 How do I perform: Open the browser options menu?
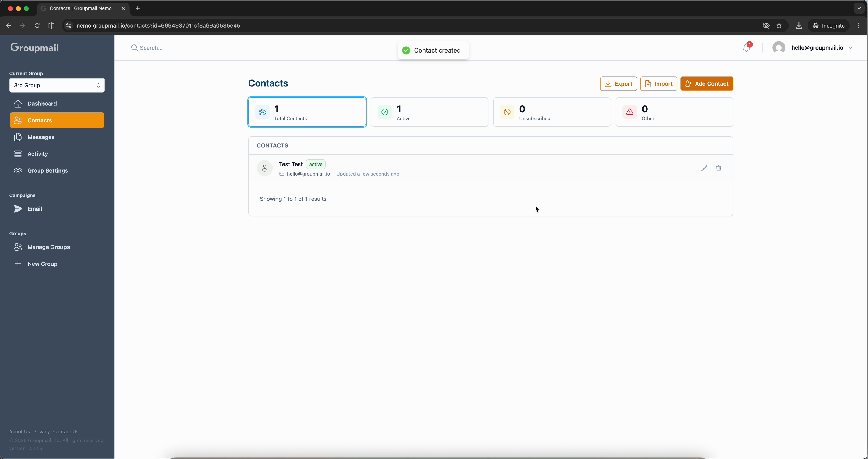tap(859, 25)
